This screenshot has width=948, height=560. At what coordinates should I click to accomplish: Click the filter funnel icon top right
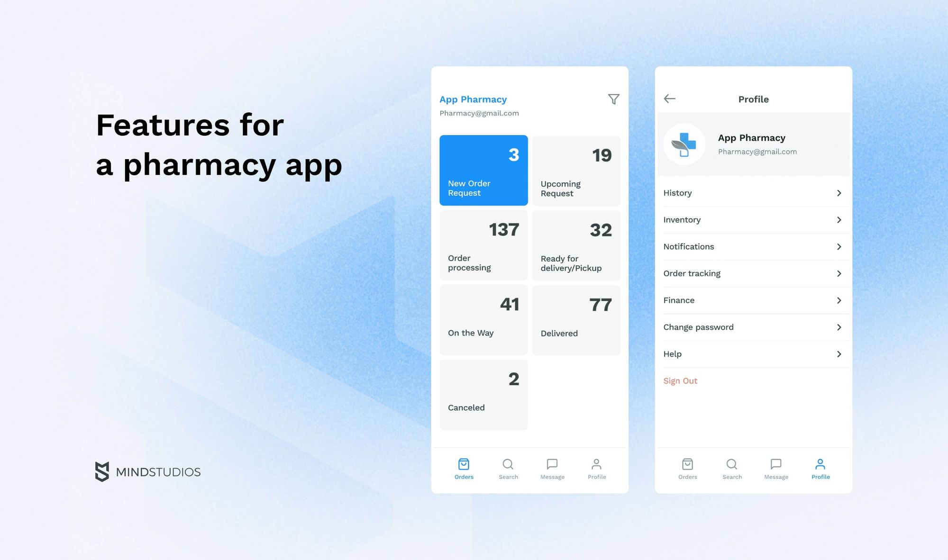tap(613, 99)
